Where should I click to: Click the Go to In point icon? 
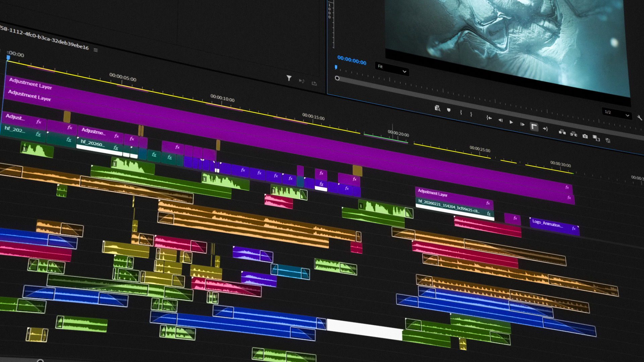[489, 118]
